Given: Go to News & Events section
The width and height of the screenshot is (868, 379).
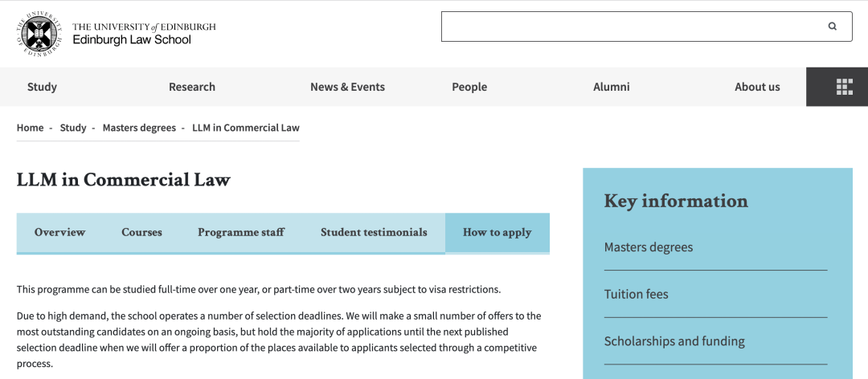Looking at the screenshot, I should click(347, 87).
